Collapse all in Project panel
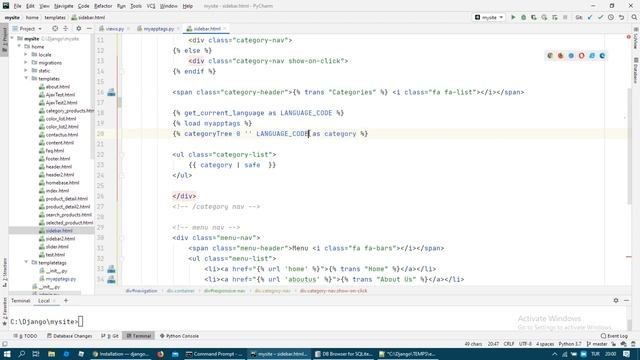The image size is (640, 360). tap(66, 29)
